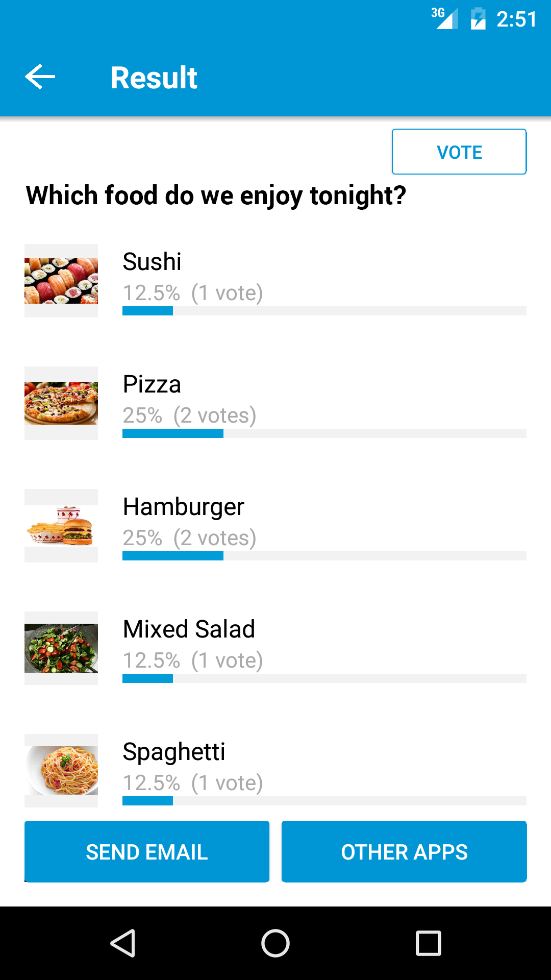Screen dimensions: 551x980
Task: Select the Pizza photo thumbnail
Action: point(61,403)
